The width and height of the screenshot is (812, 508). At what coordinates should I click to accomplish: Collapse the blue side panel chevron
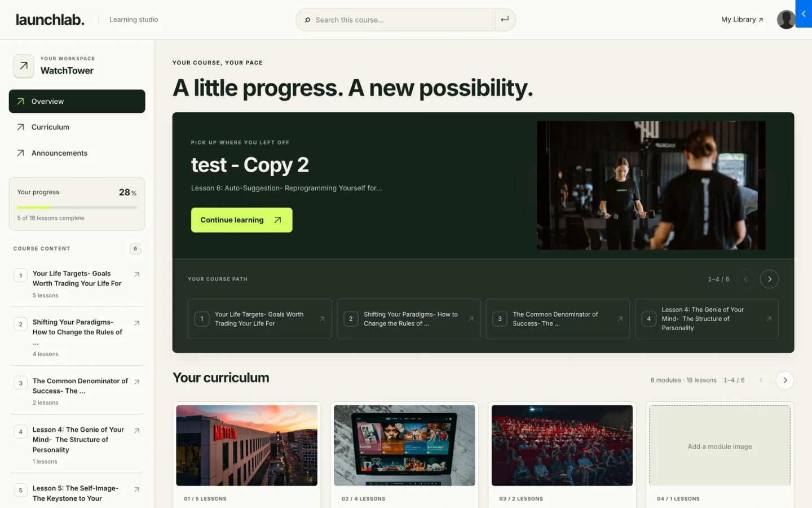click(x=804, y=14)
